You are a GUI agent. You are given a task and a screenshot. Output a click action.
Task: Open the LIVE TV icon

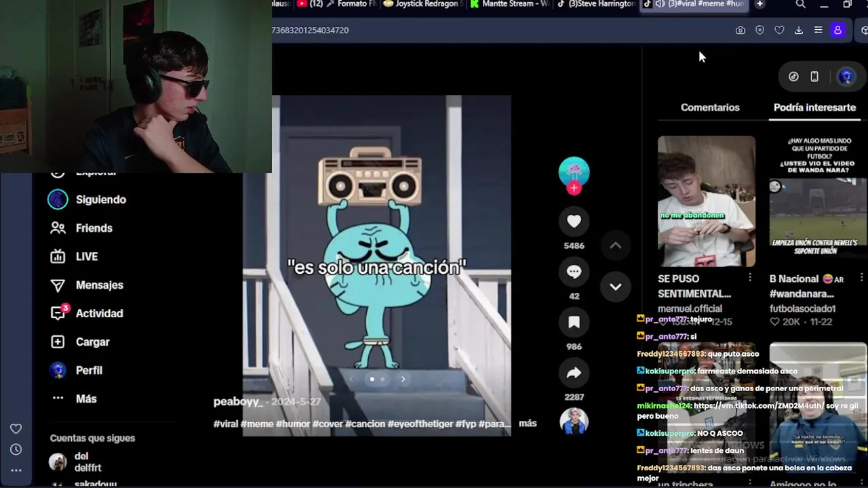(x=58, y=256)
